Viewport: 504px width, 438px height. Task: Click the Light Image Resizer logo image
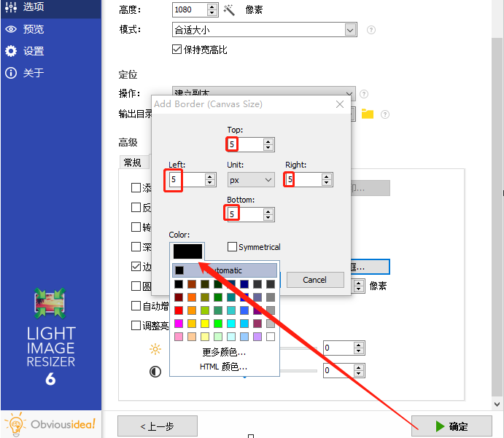coord(50,303)
